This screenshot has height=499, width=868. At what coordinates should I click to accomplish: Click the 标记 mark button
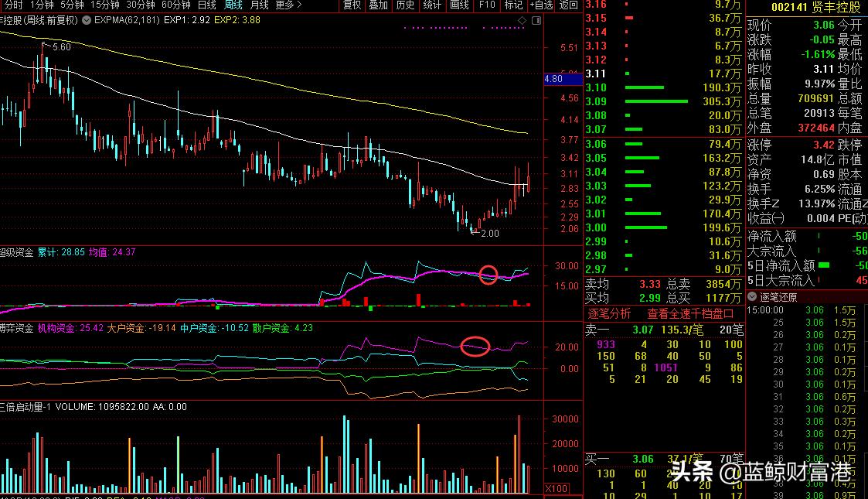pos(513,5)
